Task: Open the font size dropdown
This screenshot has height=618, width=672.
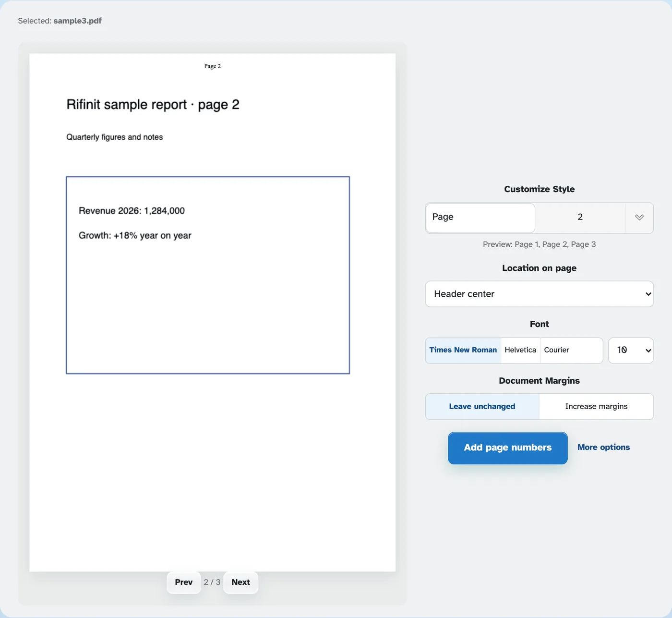Action: coord(631,350)
